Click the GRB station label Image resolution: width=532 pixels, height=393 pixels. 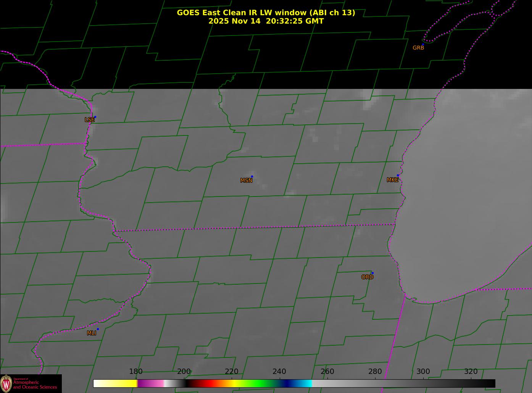[418, 48]
